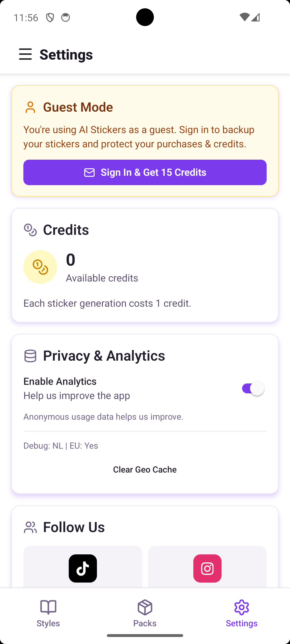Tap the Guest Mode person icon
This screenshot has width=290, height=644.
(x=30, y=107)
